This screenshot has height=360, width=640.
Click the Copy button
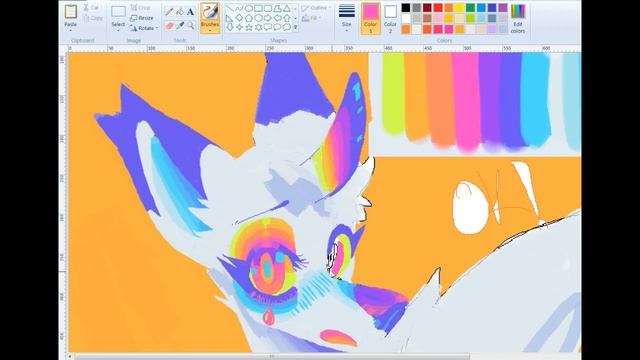93,18
